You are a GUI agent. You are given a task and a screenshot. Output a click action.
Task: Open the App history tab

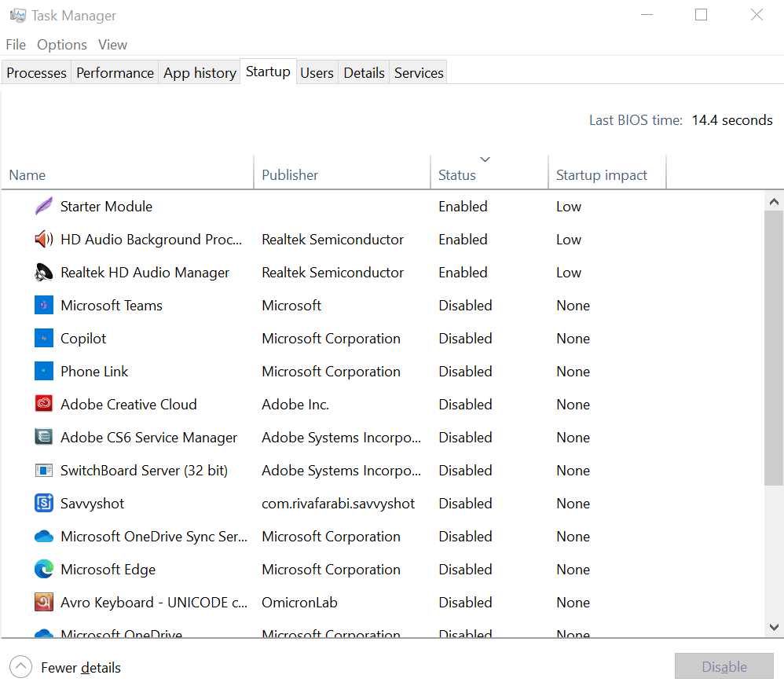(x=200, y=73)
